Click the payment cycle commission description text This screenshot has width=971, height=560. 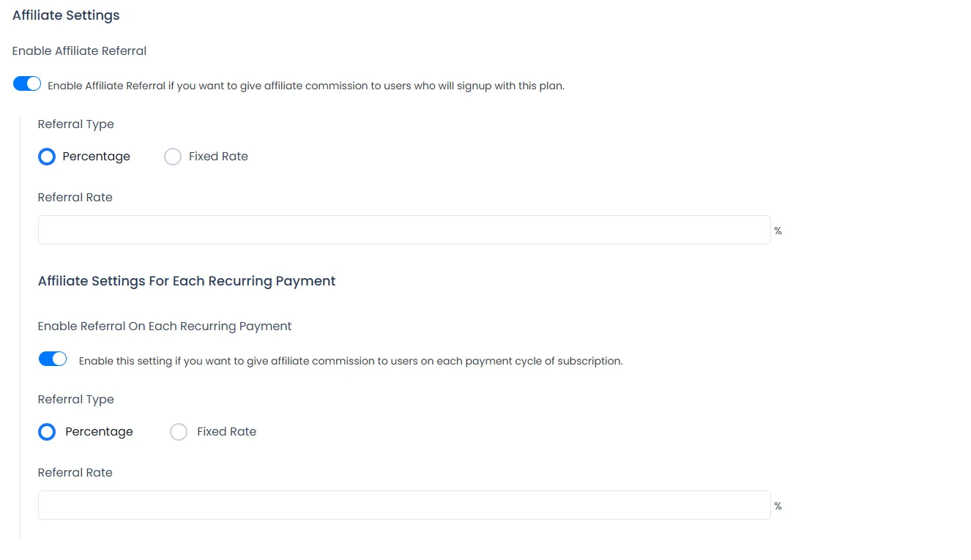coord(351,361)
